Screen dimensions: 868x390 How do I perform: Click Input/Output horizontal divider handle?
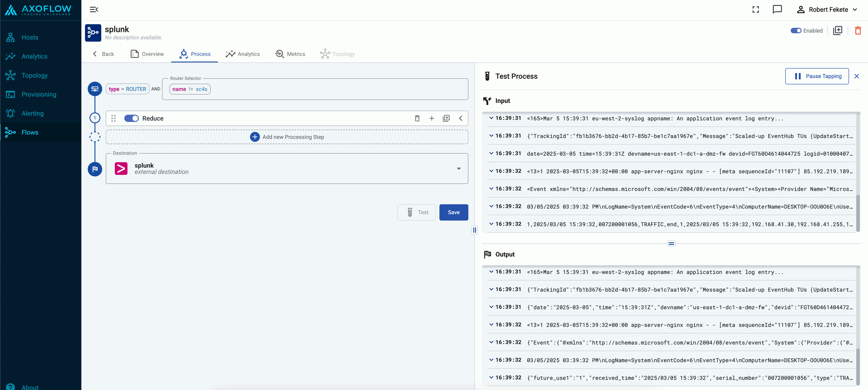pyautogui.click(x=671, y=243)
